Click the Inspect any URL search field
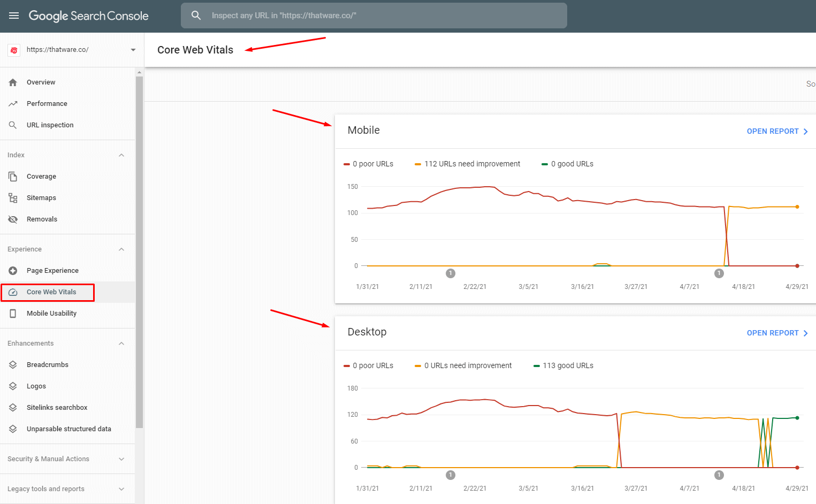Screen dimensions: 816x504 374,16
